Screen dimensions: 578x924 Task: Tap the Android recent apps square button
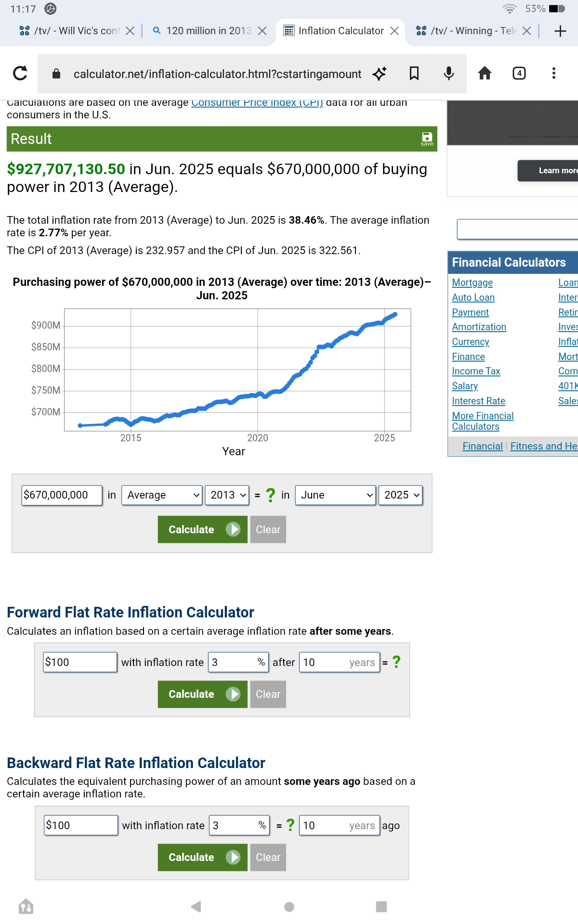(381, 907)
